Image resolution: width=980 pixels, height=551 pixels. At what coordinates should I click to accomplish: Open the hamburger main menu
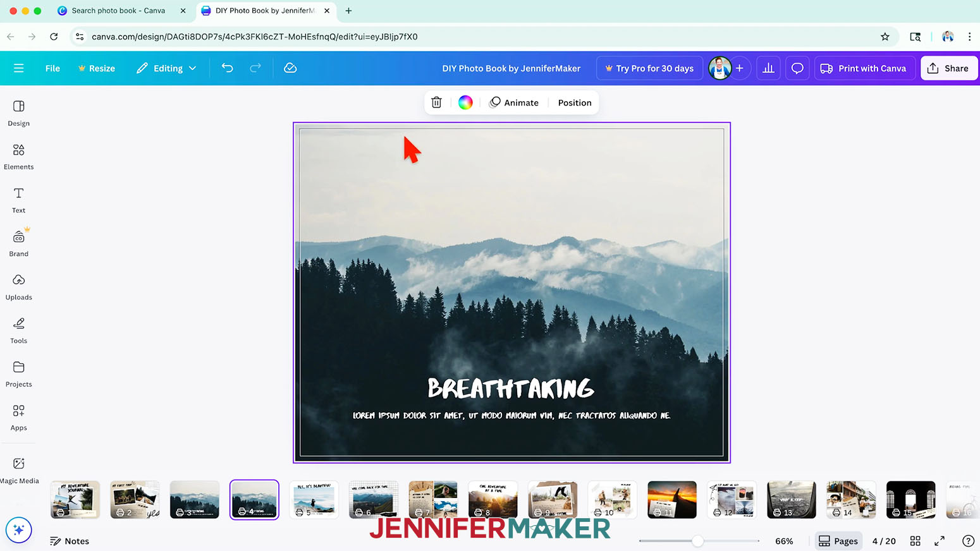click(18, 68)
